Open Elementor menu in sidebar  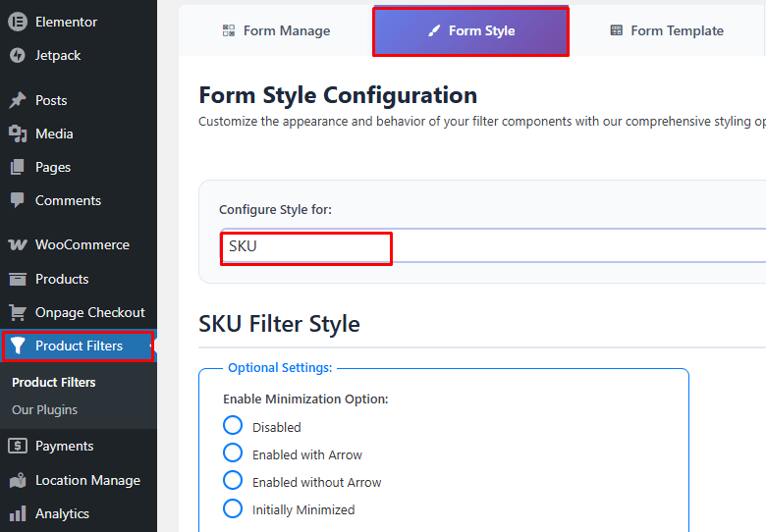click(79, 22)
